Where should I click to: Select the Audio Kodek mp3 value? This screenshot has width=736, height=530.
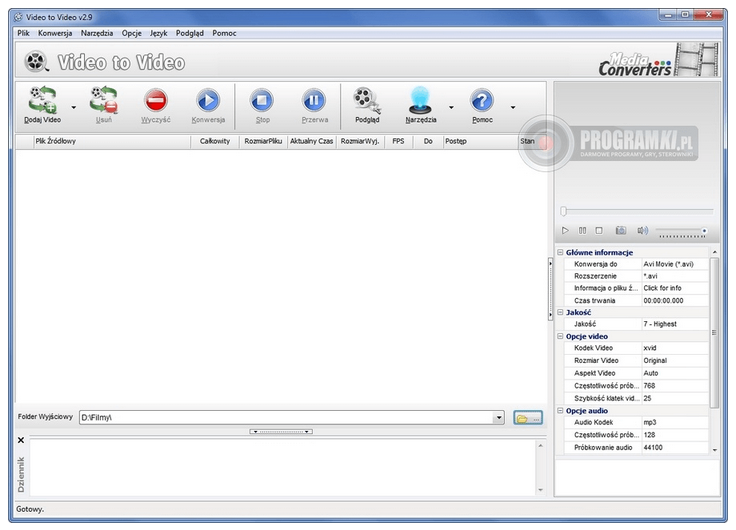pyautogui.click(x=675, y=422)
